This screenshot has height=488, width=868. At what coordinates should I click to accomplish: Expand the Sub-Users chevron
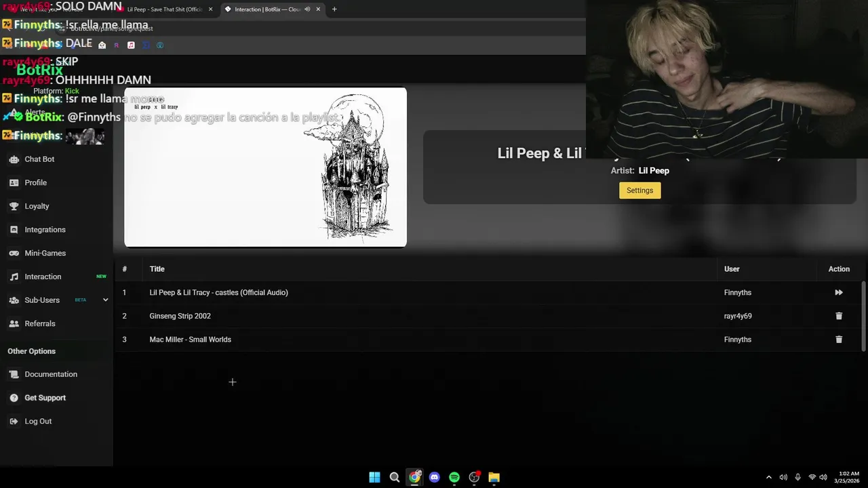tap(105, 300)
